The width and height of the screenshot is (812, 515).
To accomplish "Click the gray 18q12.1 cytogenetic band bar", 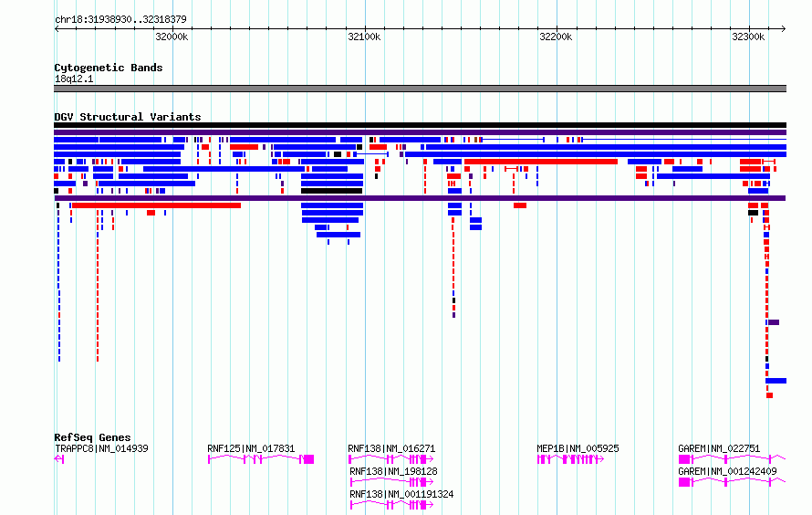I will click(420, 89).
